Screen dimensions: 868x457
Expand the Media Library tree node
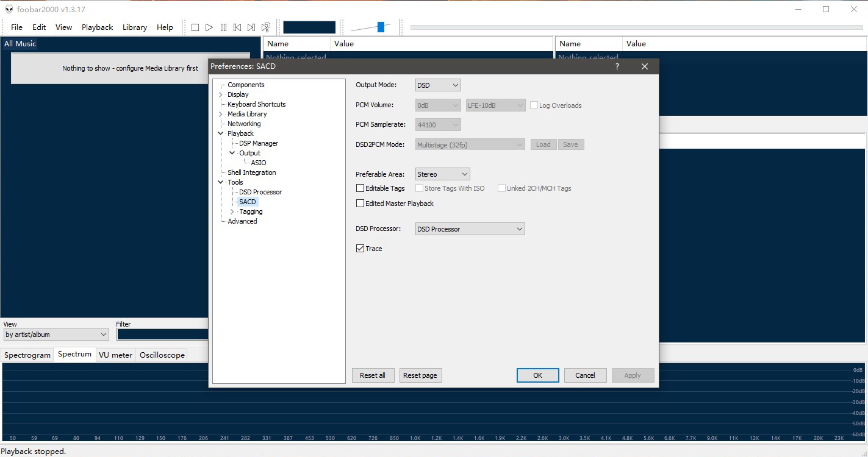(x=221, y=114)
